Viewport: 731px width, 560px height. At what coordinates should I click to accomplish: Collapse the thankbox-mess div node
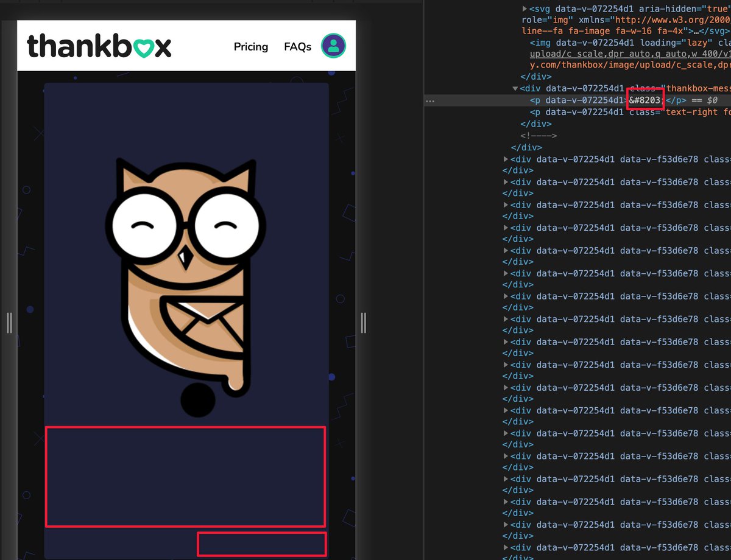click(x=515, y=89)
